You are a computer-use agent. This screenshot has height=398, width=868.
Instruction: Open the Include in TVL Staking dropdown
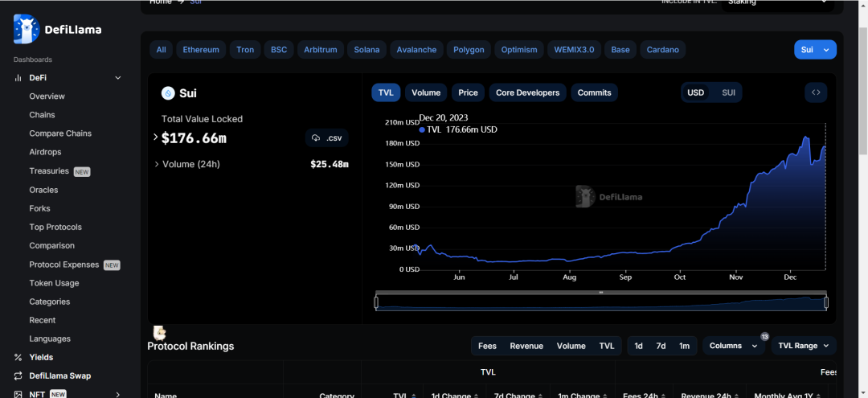pyautogui.click(x=778, y=5)
